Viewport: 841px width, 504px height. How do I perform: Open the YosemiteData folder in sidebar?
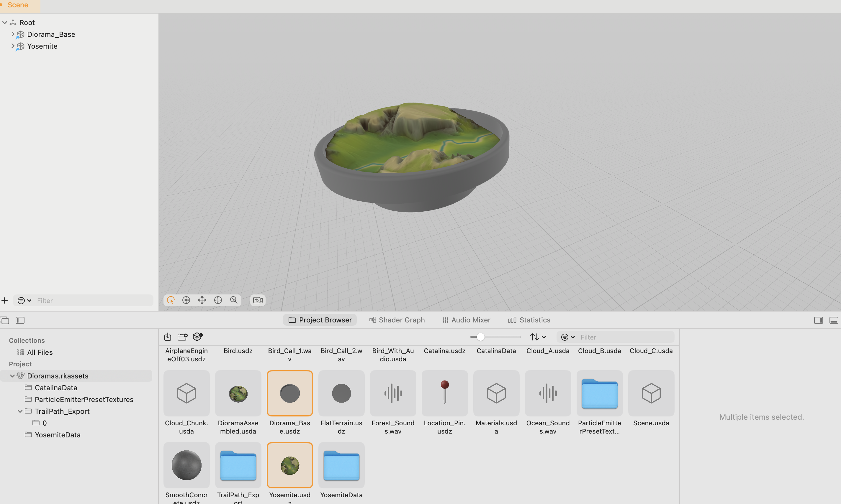click(58, 435)
